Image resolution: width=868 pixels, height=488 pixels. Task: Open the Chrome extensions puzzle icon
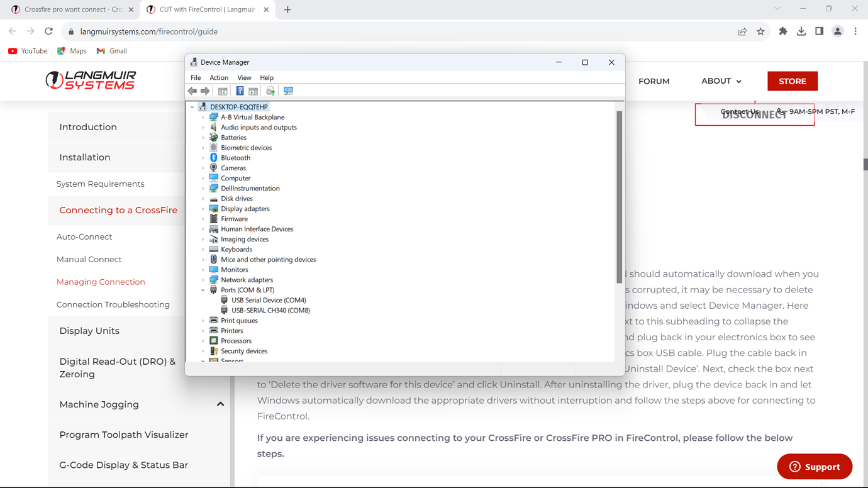click(783, 30)
